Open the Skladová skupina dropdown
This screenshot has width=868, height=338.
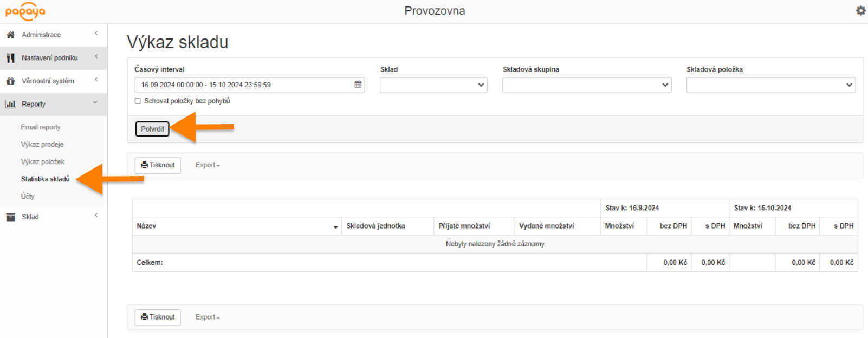coord(586,85)
